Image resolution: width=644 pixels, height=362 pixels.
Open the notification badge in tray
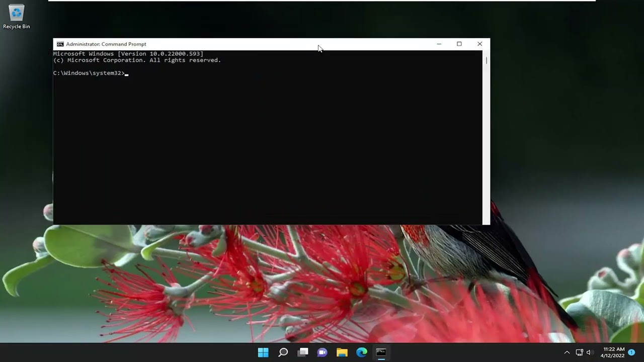click(631, 352)
